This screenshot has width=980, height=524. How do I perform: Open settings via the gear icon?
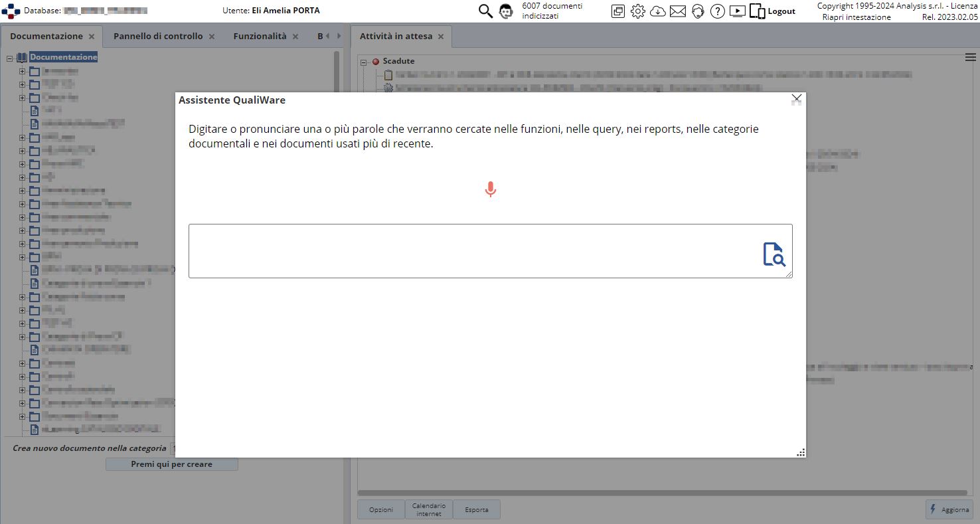point(638,11)
